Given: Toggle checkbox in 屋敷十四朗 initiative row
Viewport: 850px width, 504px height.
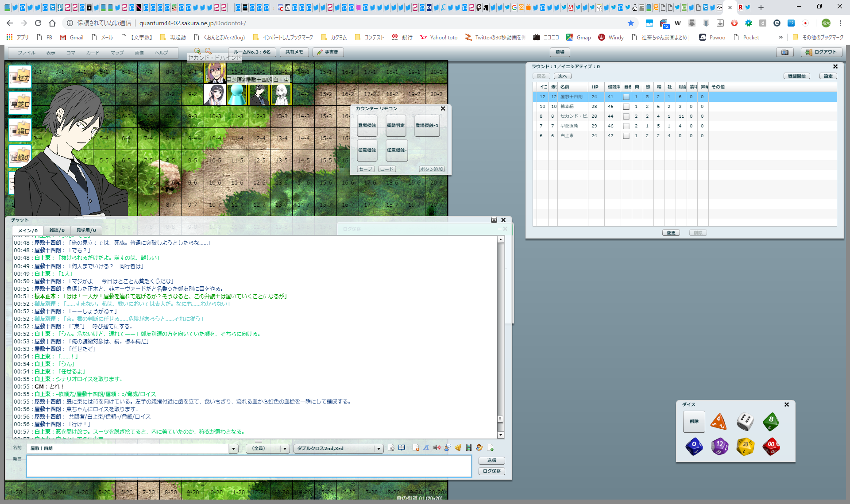Looking at the screenshot, I should tap(626, 97).
